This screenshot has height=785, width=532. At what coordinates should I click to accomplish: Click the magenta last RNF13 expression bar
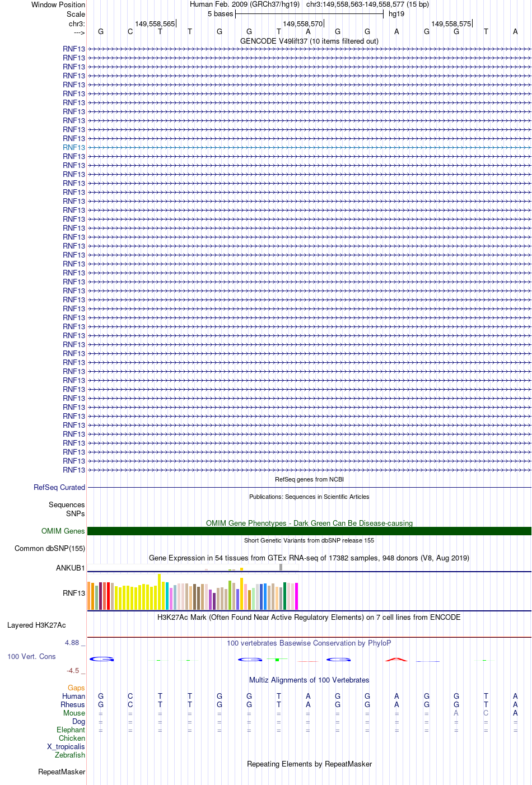coord(296,596)
